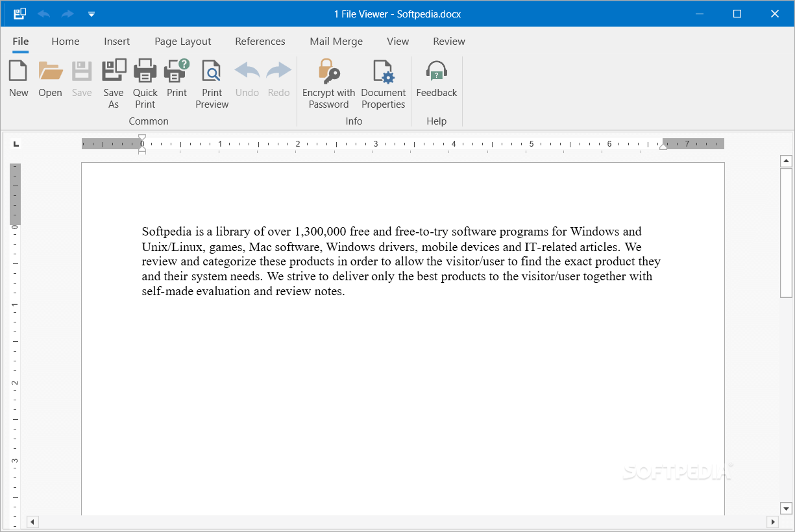
Task: Close the File Viewer window
Action: (775, 14)
